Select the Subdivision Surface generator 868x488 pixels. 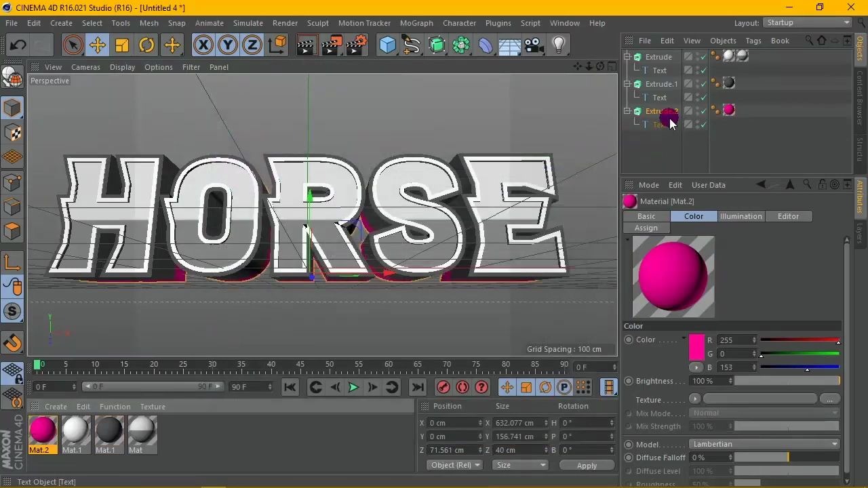pos(437,45)
